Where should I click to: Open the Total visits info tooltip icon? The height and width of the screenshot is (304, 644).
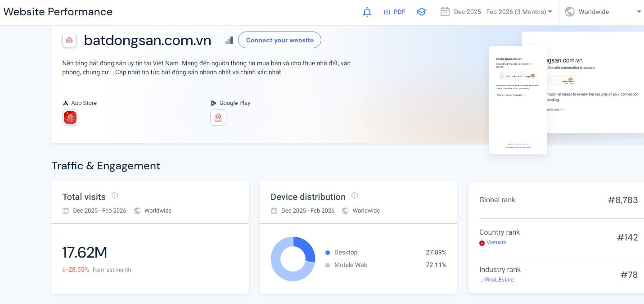click(114, 195)
